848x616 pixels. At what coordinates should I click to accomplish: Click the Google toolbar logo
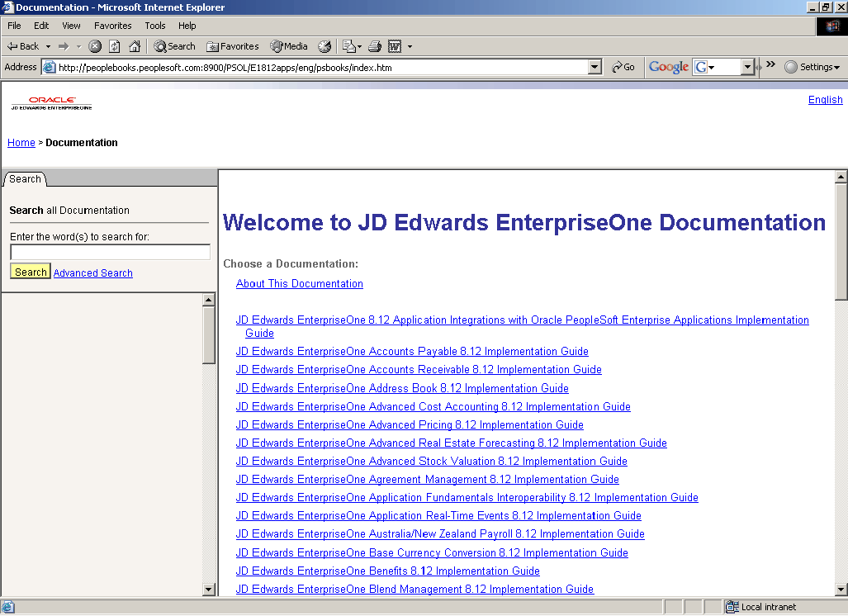click(x=669, y=67)
